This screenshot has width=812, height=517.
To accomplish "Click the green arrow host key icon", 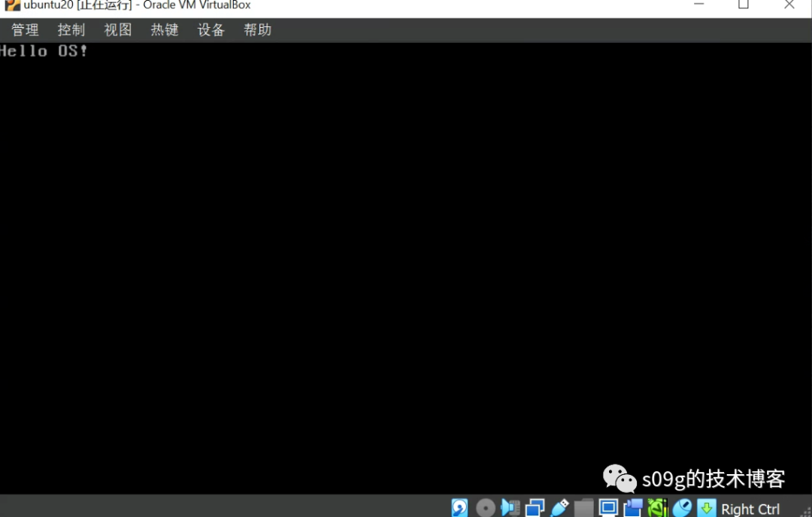I will click(706, 508).
